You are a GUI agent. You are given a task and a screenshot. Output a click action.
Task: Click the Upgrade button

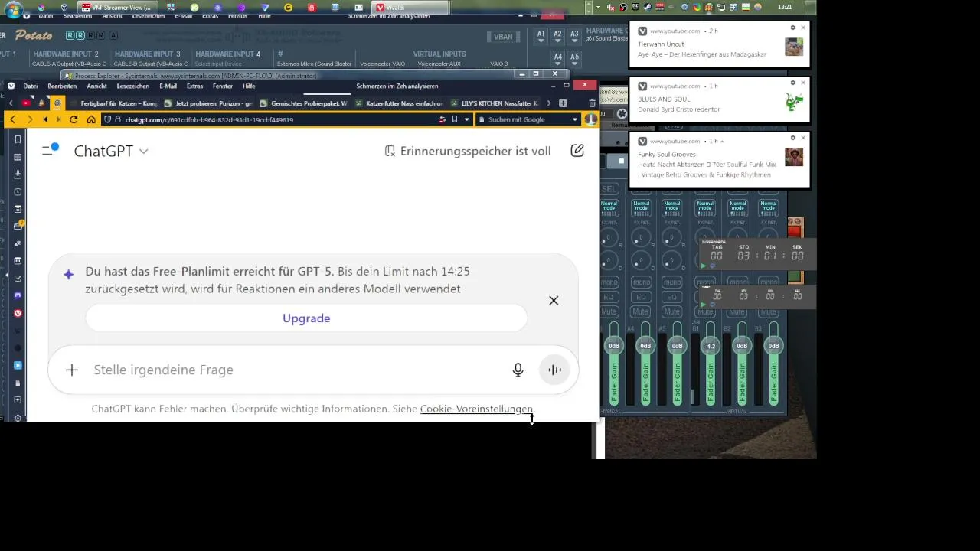(x=306, y=318)
